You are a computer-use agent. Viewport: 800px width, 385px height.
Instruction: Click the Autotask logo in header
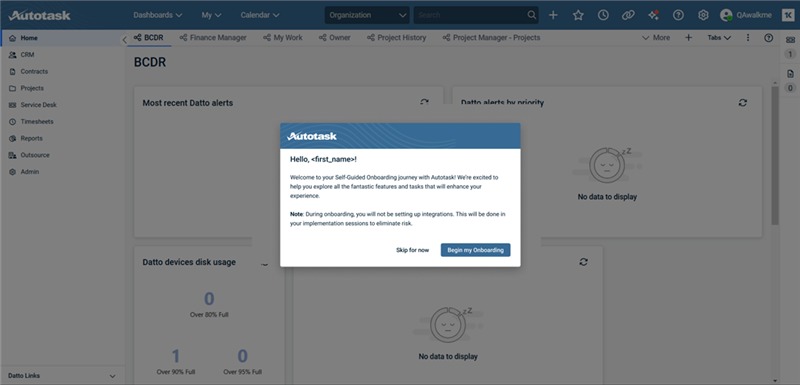(x=39, y=15)
